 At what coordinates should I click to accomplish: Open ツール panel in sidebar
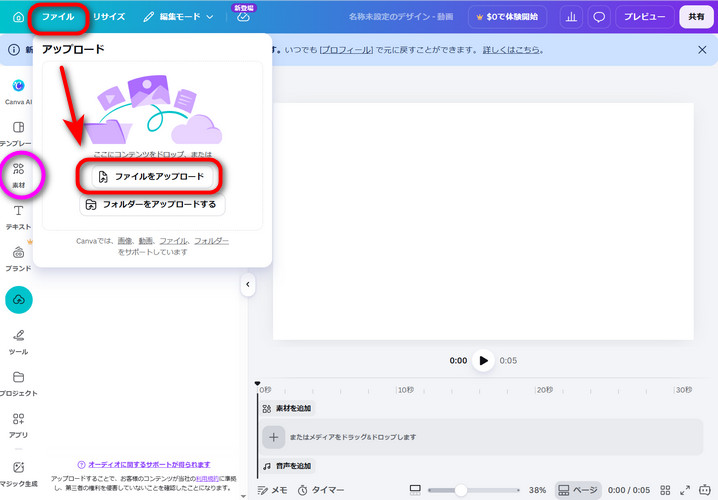coord(18,342)
